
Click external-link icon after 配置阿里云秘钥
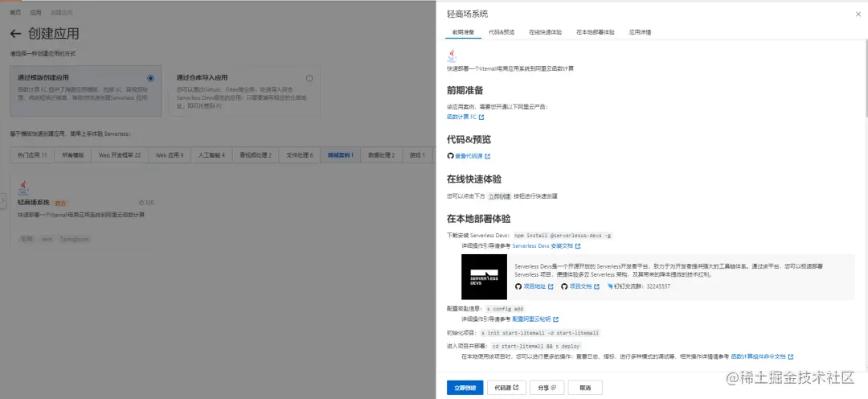[x=555, y=319]
